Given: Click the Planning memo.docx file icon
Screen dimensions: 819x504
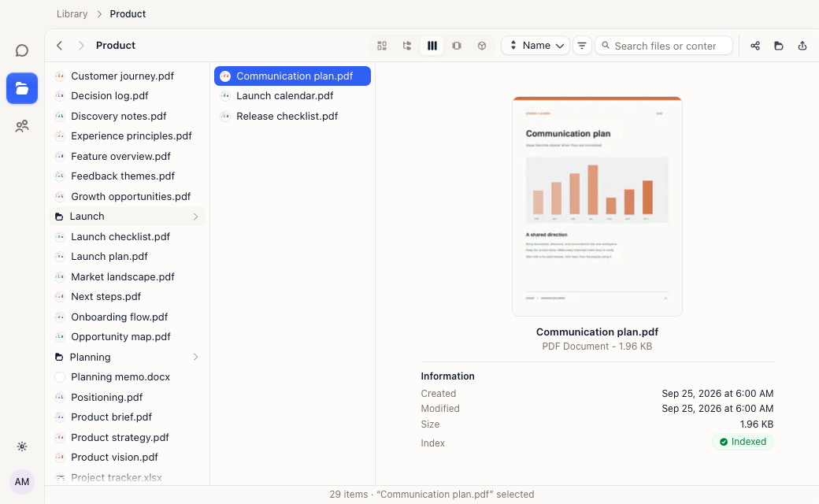Looking at the screenshot, I should [x=60, y=377].
